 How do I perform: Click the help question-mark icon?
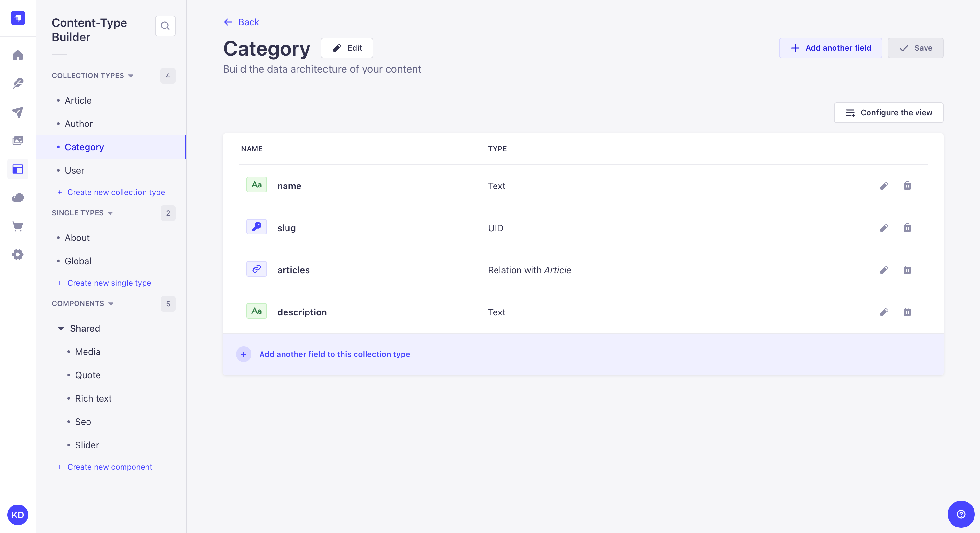[961, 514]
